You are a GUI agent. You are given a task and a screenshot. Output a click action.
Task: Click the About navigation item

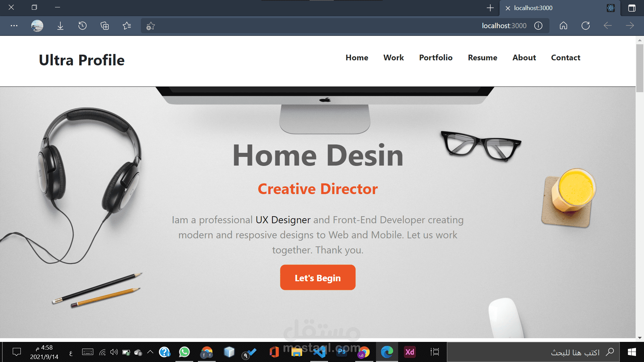click(x=524, y=57)
